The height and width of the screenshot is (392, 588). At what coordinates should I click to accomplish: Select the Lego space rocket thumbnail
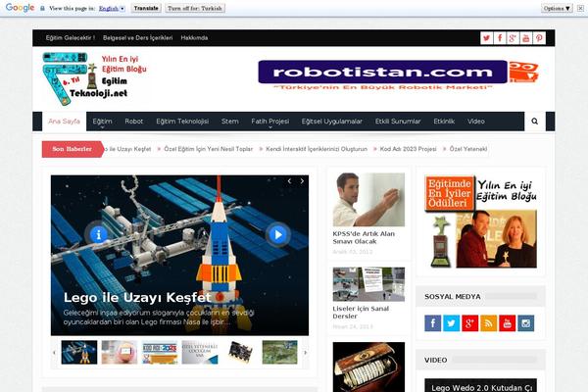(79, 352)
